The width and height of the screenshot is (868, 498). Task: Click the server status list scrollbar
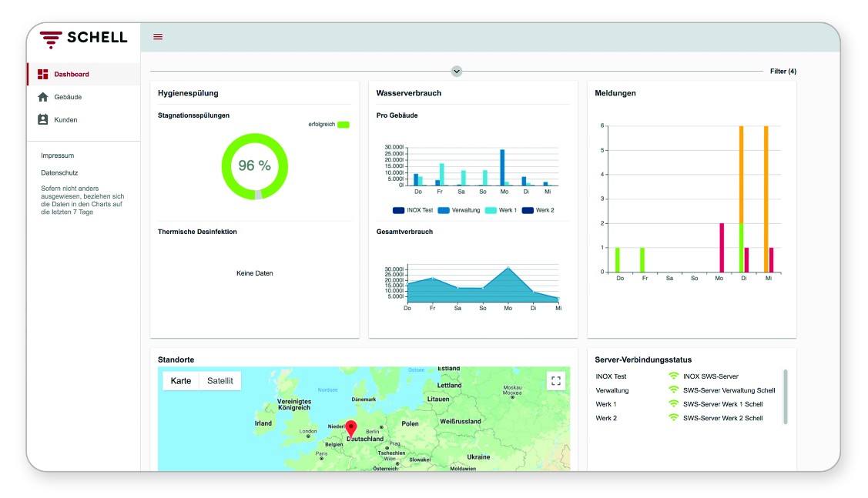pos(786,396)
